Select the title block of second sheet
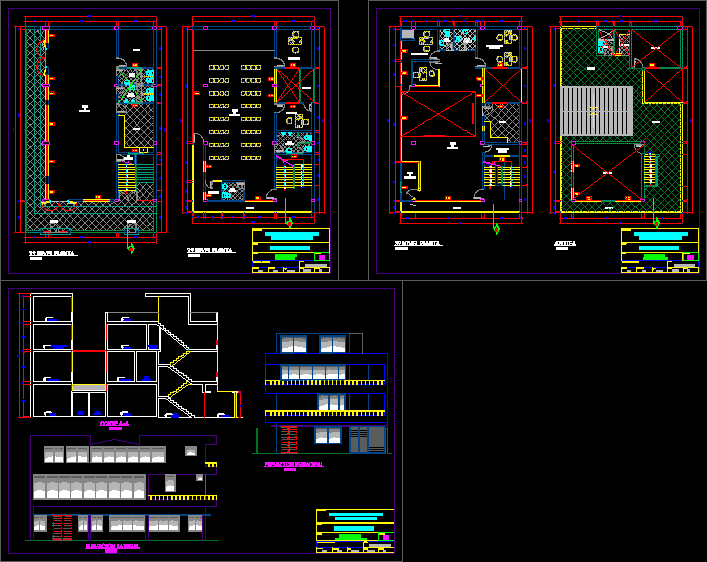This screenshot has height=562, width=707. (x=659, y=250)
